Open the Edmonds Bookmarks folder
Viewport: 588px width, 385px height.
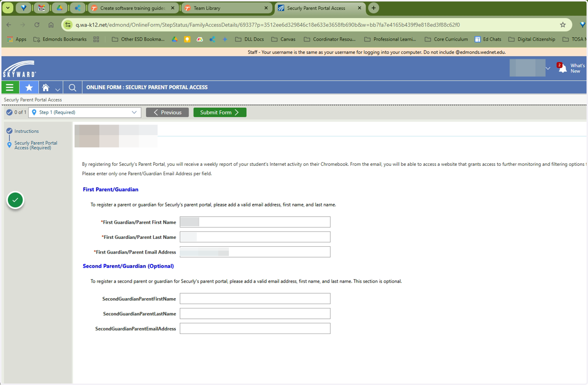point(60,39)
